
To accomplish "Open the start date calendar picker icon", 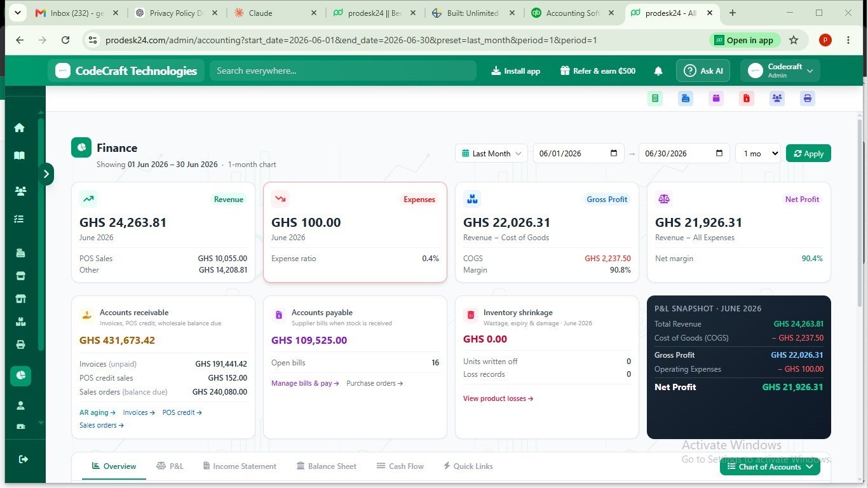I will coord(614,153).
